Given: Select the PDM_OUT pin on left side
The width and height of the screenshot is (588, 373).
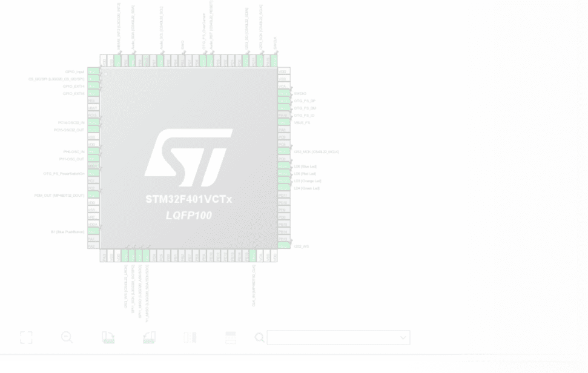Looking at the screenshot, I should click(93, 196).
